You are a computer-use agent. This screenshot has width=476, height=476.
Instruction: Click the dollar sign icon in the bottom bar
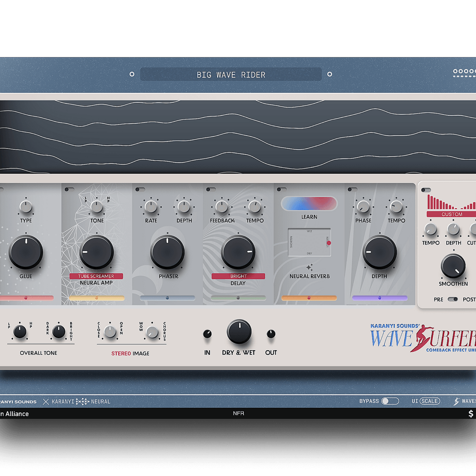click(x=470, y=414)
